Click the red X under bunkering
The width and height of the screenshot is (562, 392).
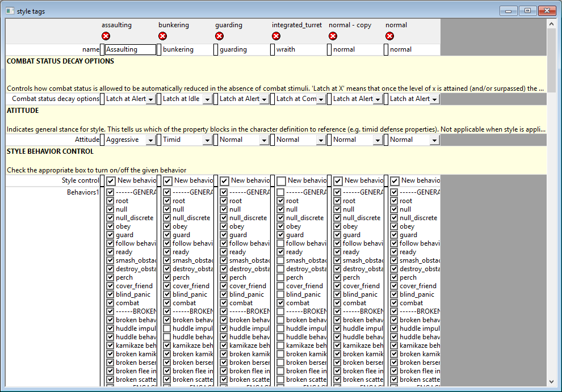[163, 36]
